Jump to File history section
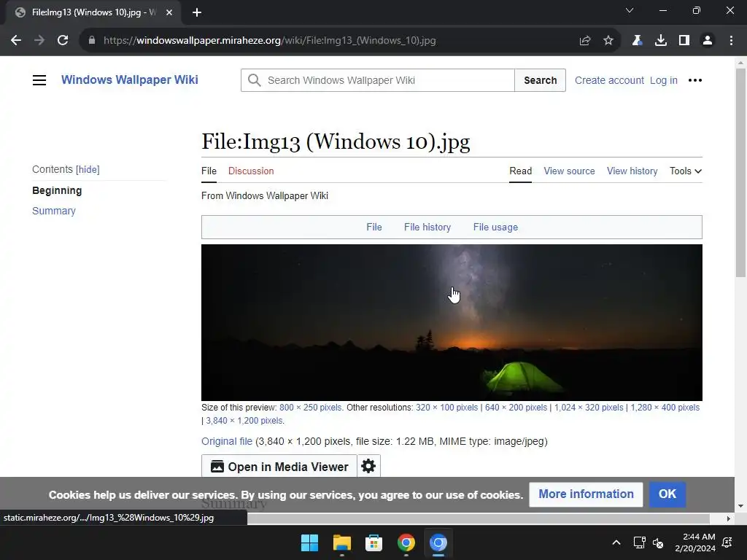Screen dimensions: 747x560 (x=427, y=227)
